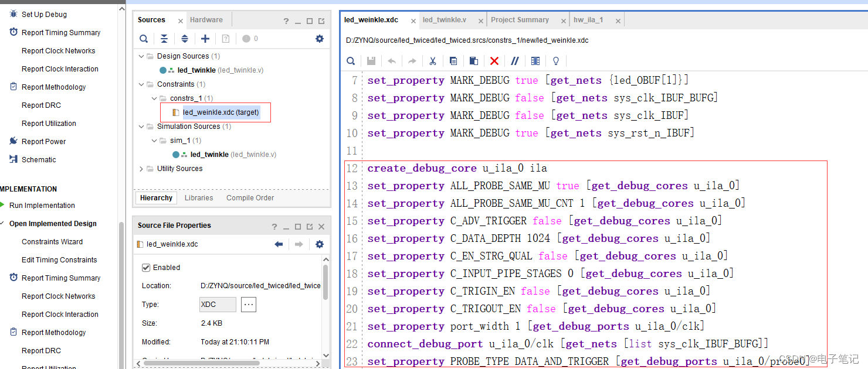Start Run Implementation
The image size is (868, 369).
click(42, 206)
